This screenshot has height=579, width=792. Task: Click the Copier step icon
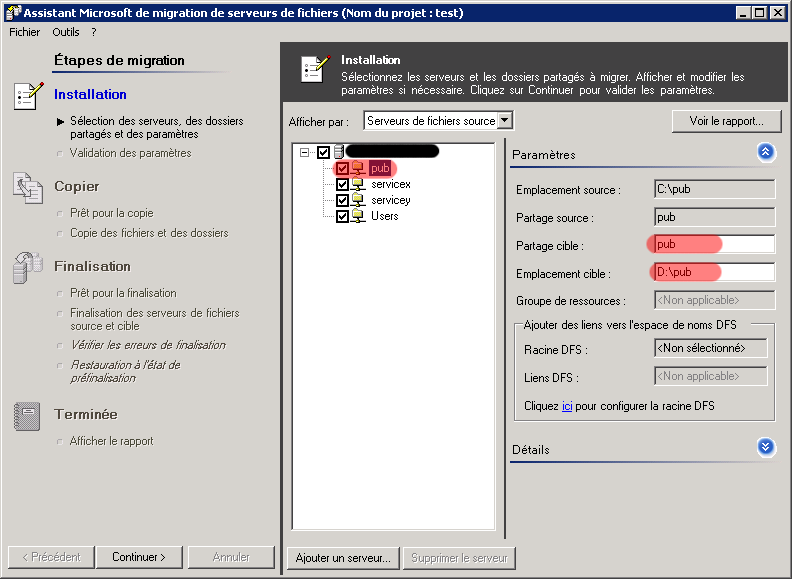pos(28,188)
